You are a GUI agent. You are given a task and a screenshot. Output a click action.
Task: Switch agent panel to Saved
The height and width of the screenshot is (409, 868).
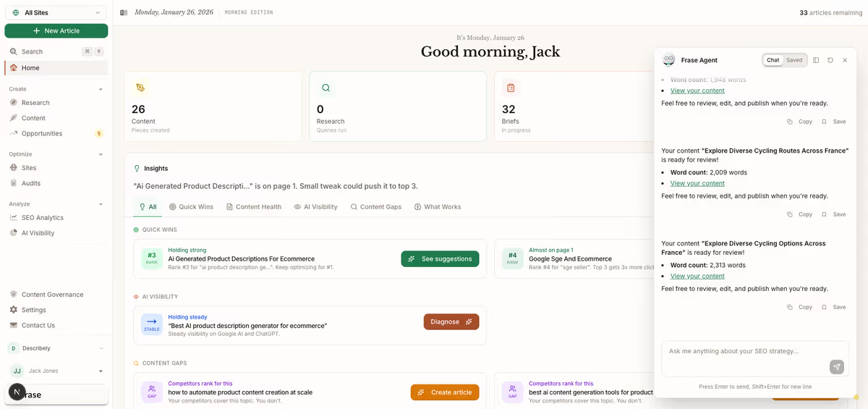coord(794,60)
